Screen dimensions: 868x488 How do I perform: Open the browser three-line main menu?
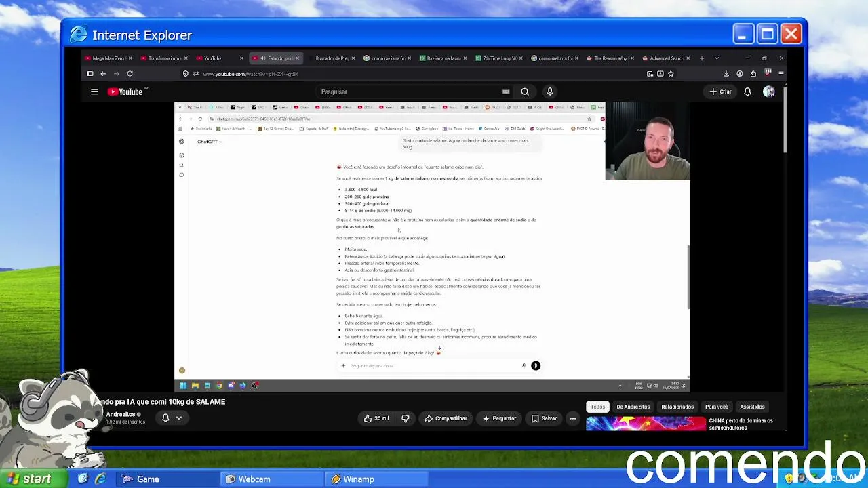tap(781, 73)
